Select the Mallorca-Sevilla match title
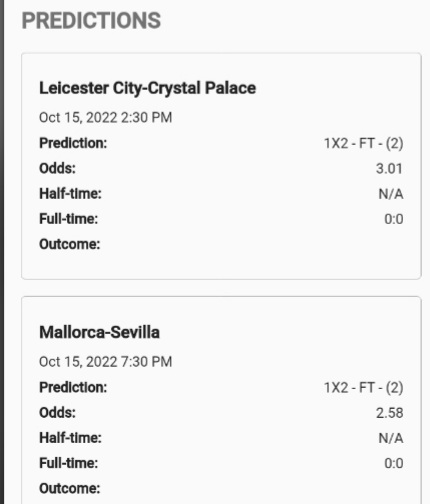This screenshot has height=504, width=430. [99, 332]
